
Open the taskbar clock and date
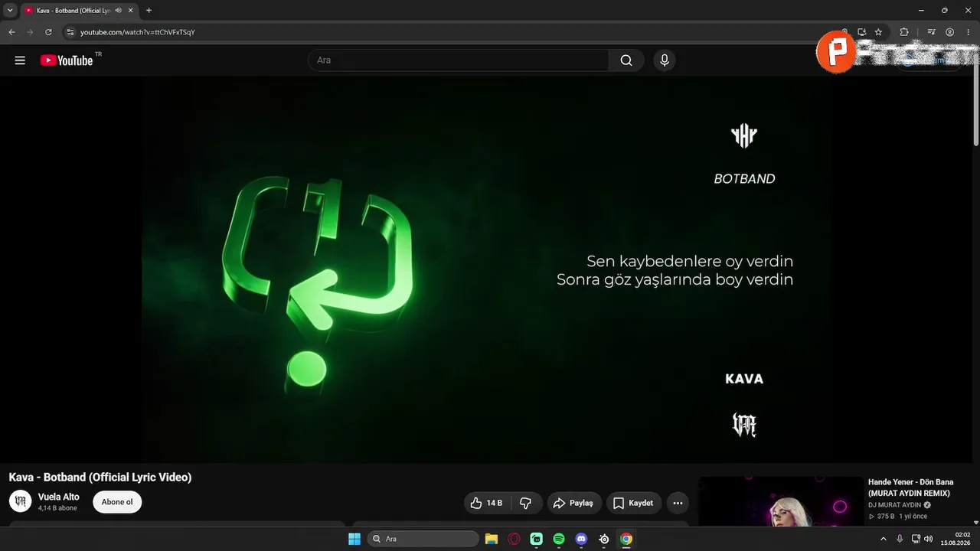point(957,539)
